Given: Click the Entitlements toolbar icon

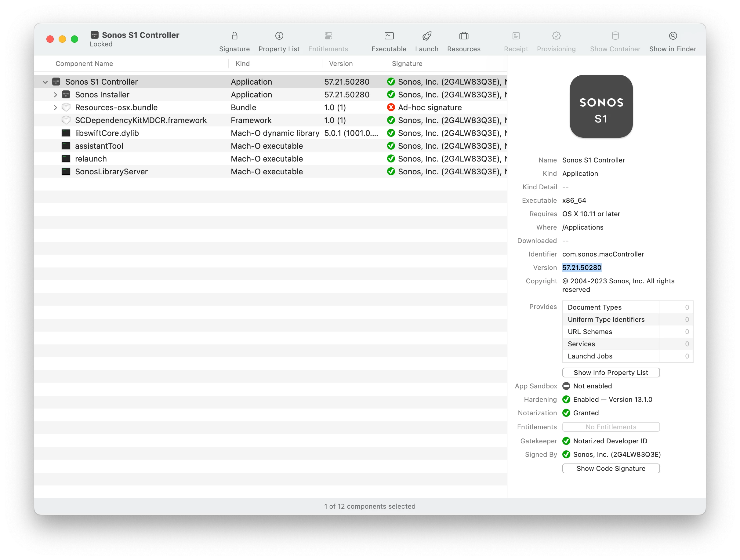Looking at the screenshot, I should pyautogui.click(x=328, y=35).
